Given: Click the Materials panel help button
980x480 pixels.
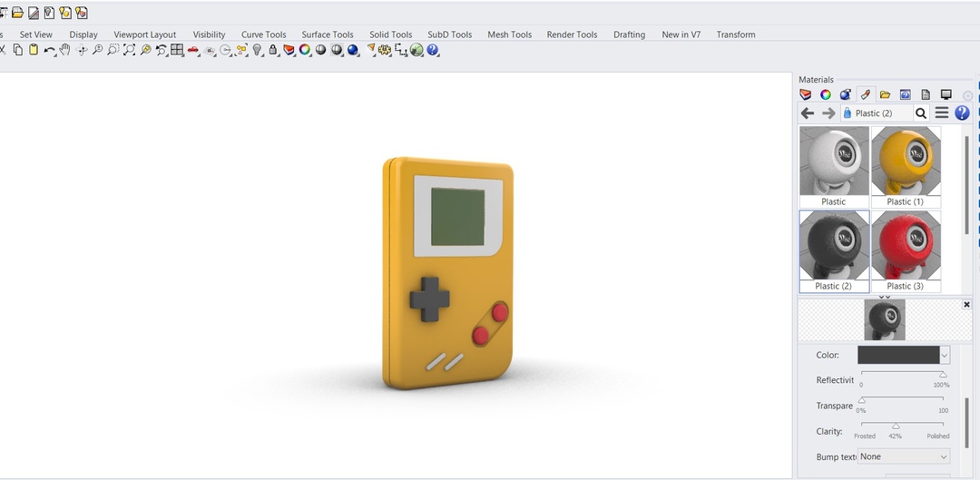Looking at the screenshot, I should click(x=962, y=113).
